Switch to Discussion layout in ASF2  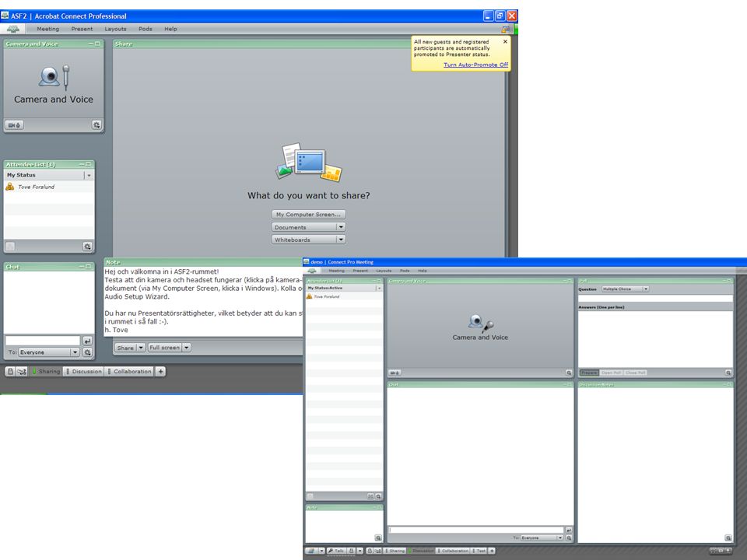(84, 372)
